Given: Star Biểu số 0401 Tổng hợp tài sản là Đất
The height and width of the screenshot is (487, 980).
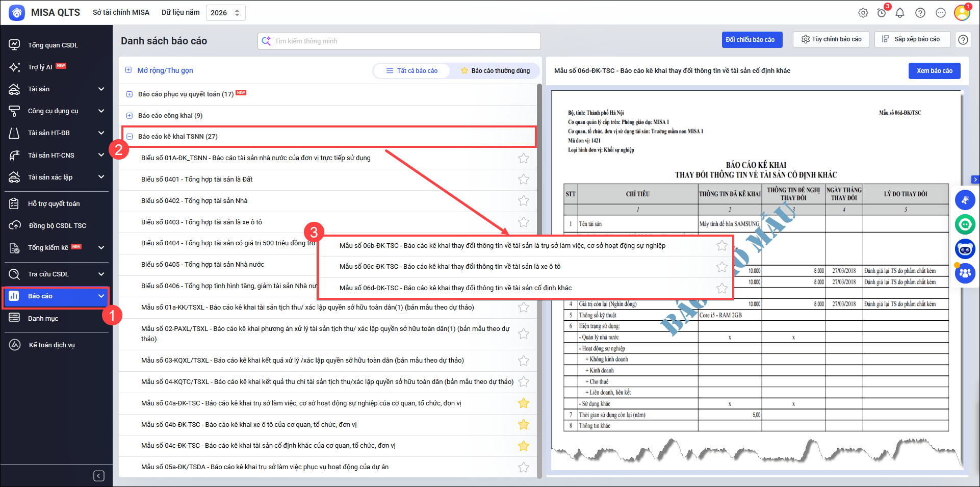Looking at the screenshot, I should pos(523,180).
